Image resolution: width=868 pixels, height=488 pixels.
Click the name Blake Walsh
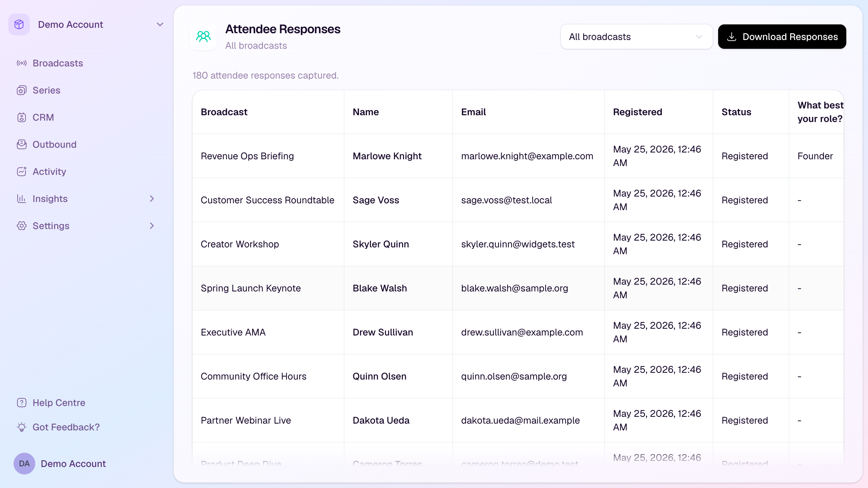[380, 288]
